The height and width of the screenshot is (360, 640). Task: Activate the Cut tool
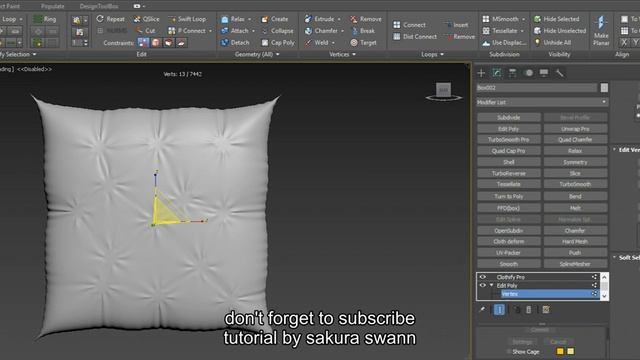145,31
